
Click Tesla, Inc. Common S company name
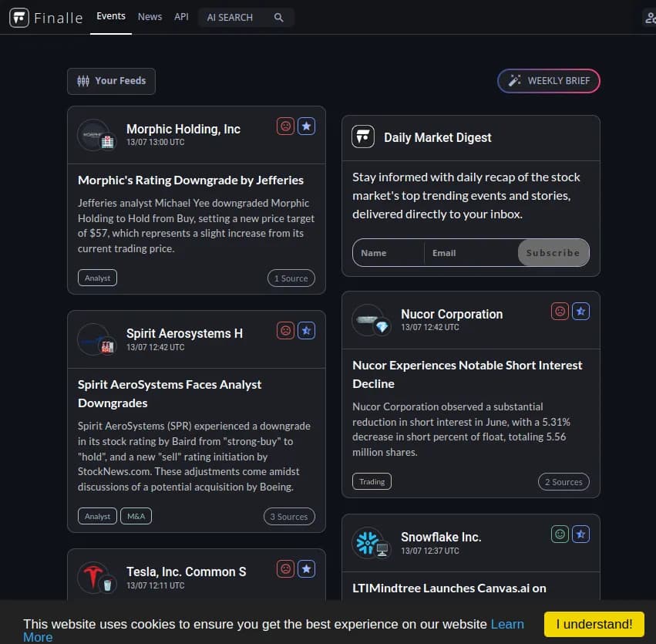[x=187, y=572]
